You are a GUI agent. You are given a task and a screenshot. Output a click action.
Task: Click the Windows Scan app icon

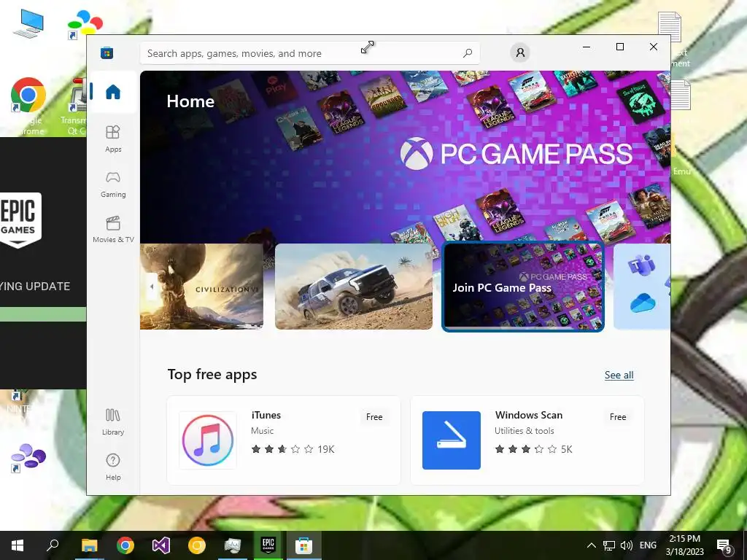[451, 440]
